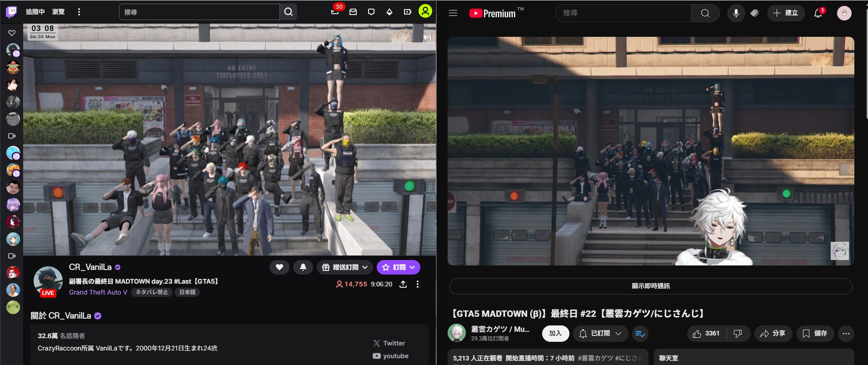Click the blue playlist check icon
This screenshot has height=365, width=868.
640,334
